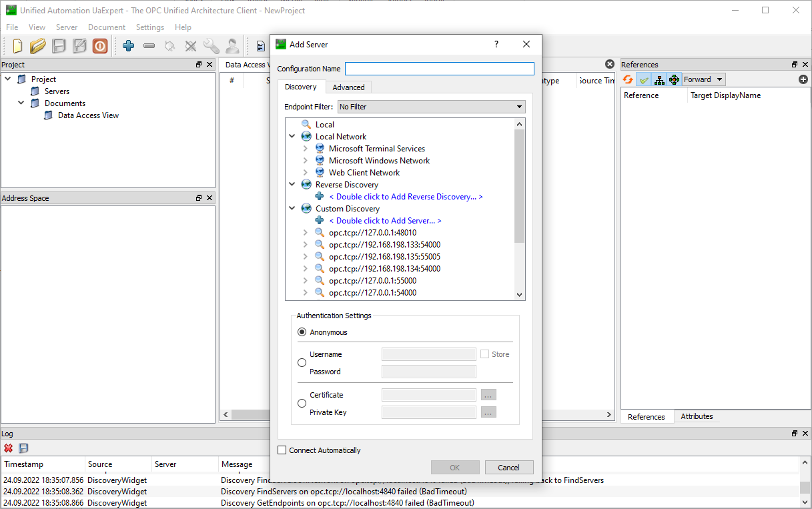Click the blue plus Add Server icon
Viewport: 812px width, 509px height.
tap(129, 46)
